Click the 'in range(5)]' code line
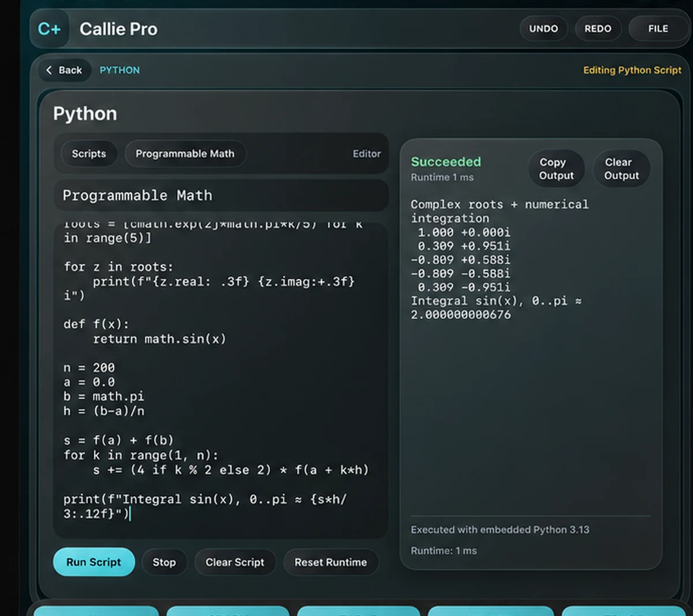The image size is (693, 616). pyautogui.click(x=107, y=238)
